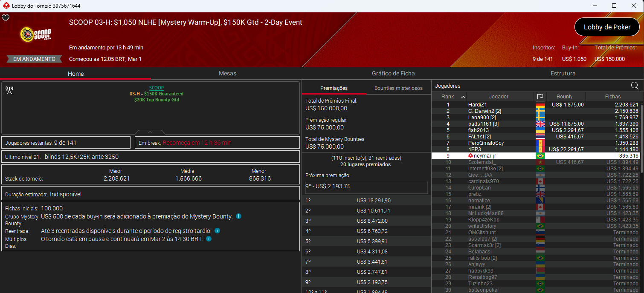Select the Bounties misteriosos tab
Screen dimensions: 644x293
click(x=398, y=88)
